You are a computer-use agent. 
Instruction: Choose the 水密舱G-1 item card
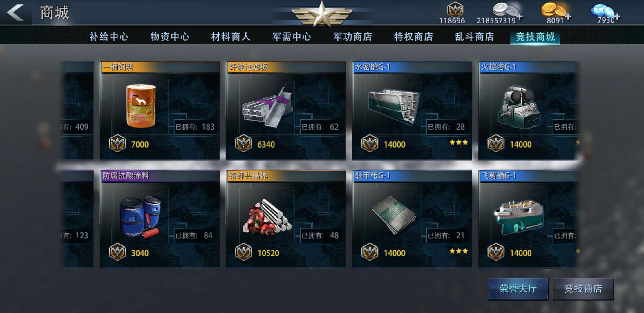(x=412, y=110)
